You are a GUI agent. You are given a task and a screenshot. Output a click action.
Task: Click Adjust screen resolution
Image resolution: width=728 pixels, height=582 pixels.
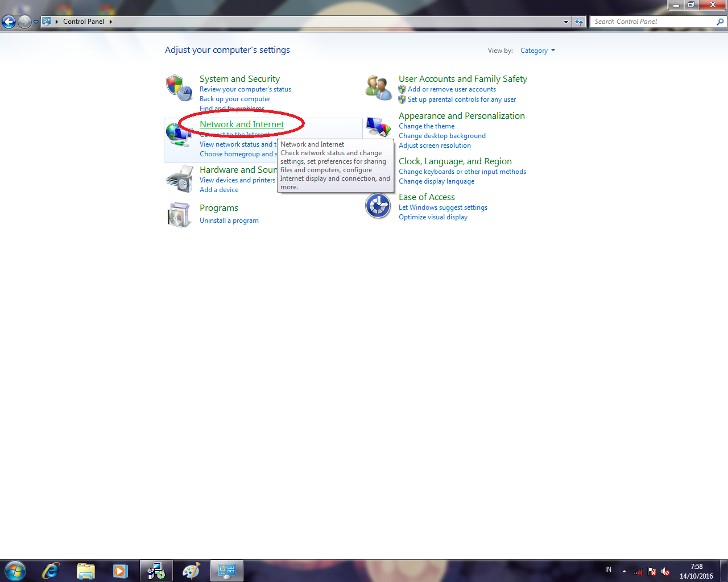pyautogui.click(x=435, y=145)
